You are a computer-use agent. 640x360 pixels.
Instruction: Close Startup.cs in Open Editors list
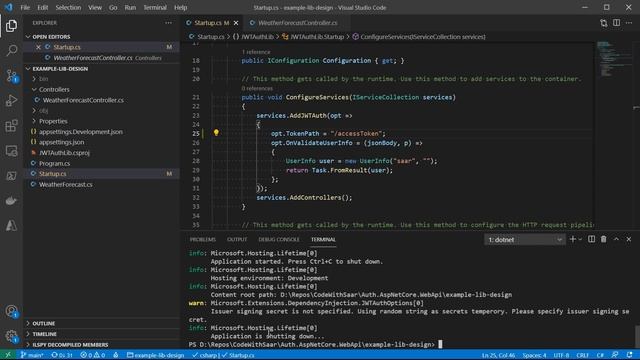[x=38, y=47]
